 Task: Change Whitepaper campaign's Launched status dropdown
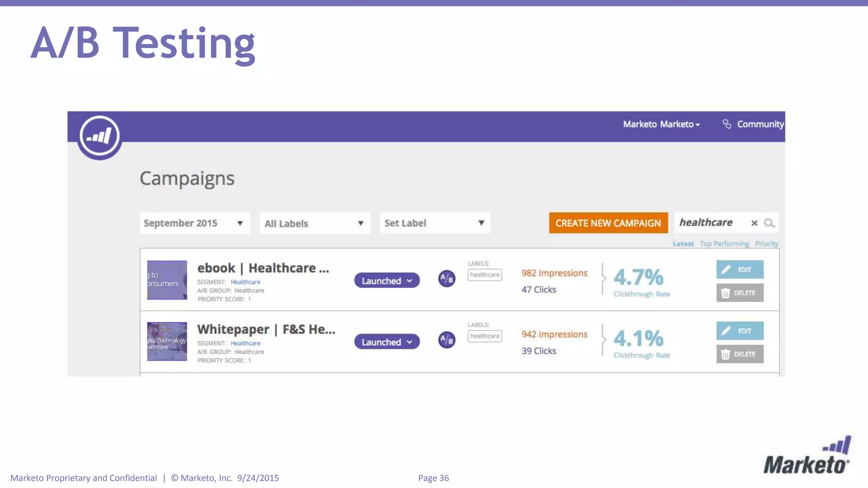387,342
